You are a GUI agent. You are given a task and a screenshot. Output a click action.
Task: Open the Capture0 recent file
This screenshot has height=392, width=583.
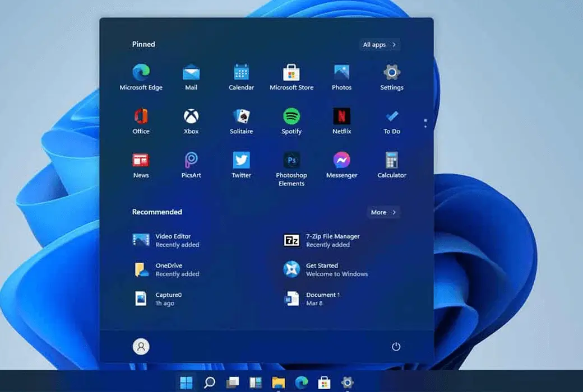pos(158,298)
